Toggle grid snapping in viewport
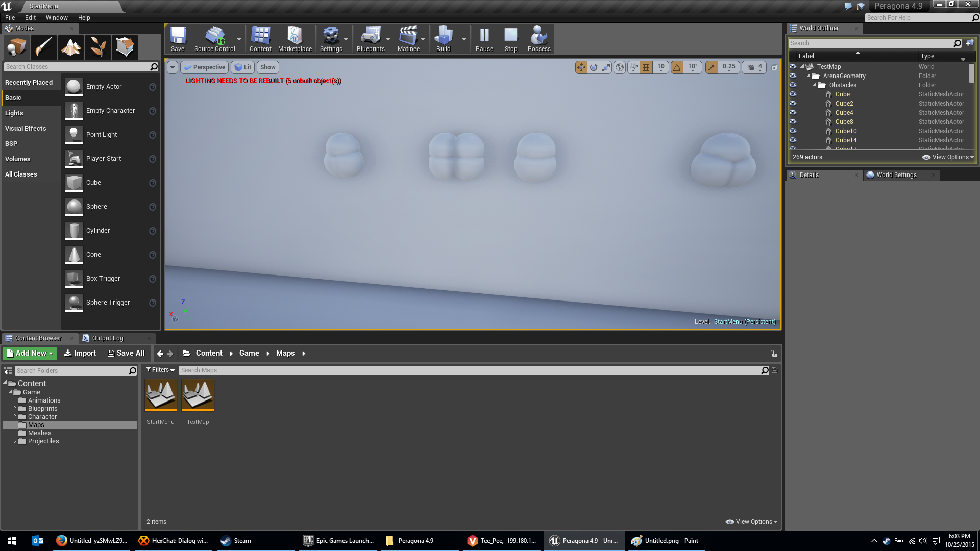 (x=646, y=67)
